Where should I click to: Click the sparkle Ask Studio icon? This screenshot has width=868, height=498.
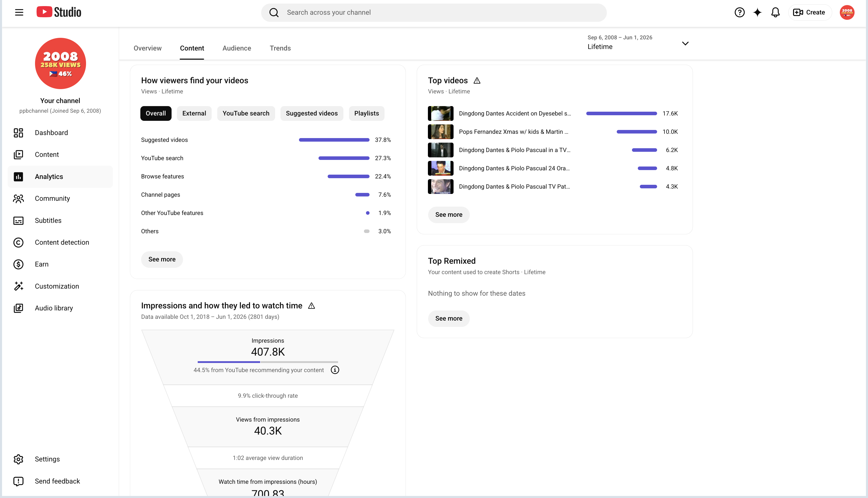coord(758,13)
